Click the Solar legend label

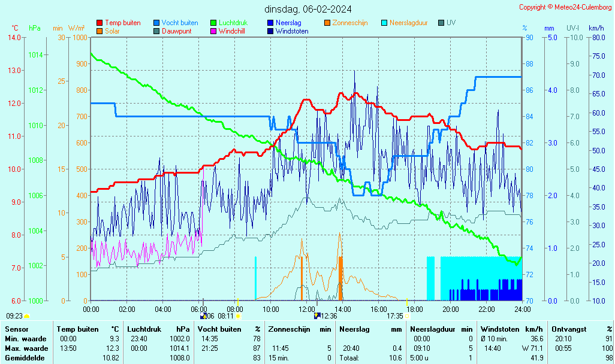(x=112, y=31)
